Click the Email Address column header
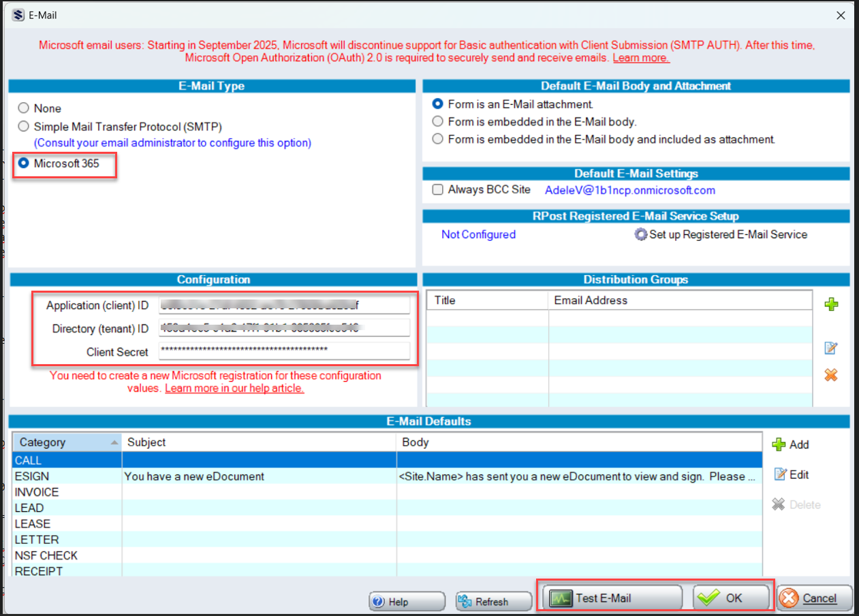Viewport: 859px width, 616px height. [x=681, y=300]
